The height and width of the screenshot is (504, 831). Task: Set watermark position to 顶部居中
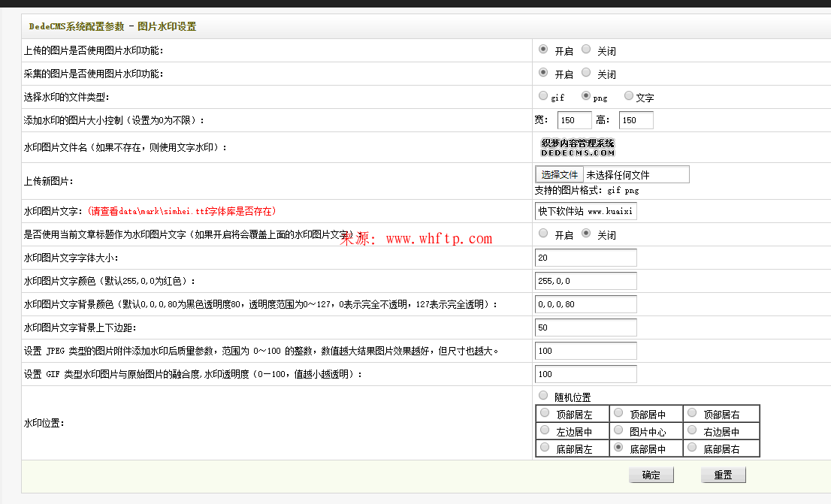pyautogui.click(x=618, y=412)
